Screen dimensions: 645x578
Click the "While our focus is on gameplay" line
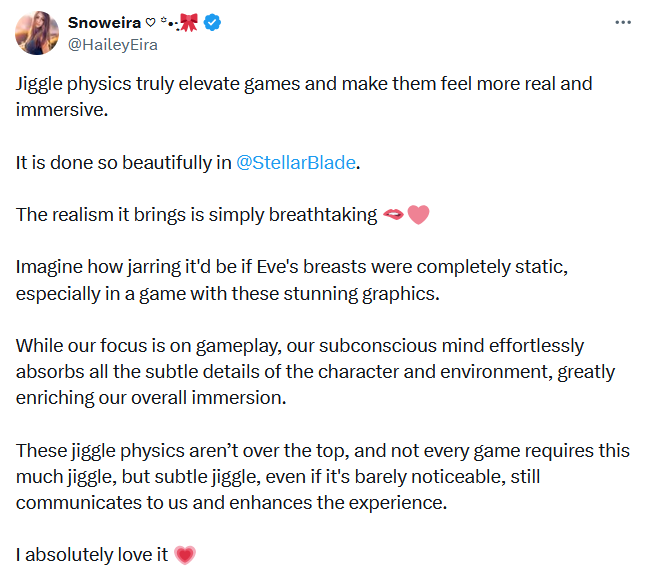pos(300,346)
